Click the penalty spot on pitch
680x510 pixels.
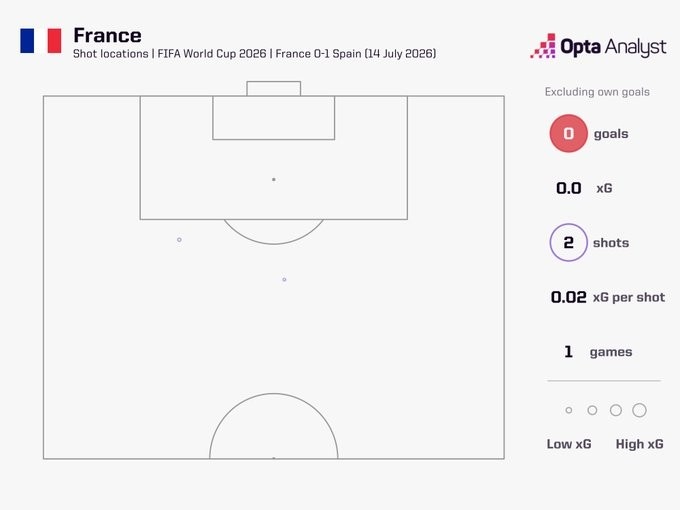pyautogui.click(x=274, y=179)
